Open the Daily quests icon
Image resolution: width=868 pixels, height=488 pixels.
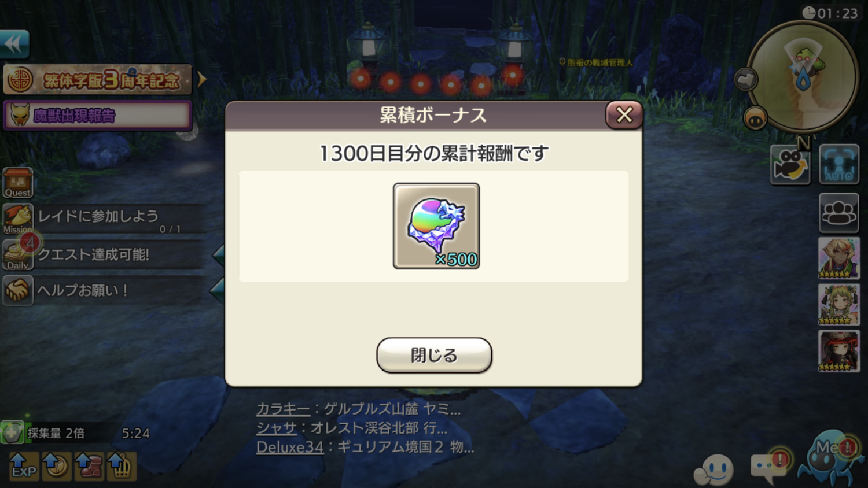click(18, 255)
